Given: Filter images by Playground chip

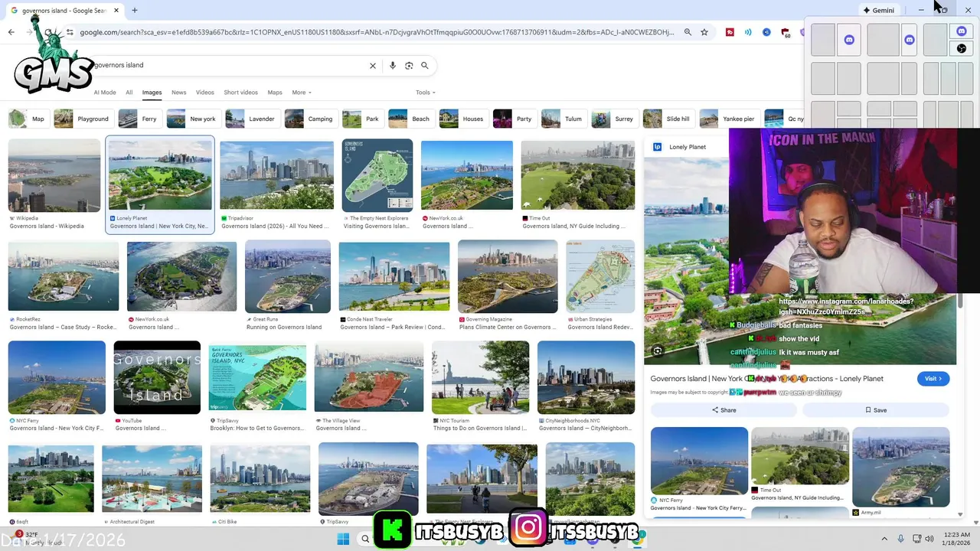Looking at the screenshot, I should (x=83, y=119).
